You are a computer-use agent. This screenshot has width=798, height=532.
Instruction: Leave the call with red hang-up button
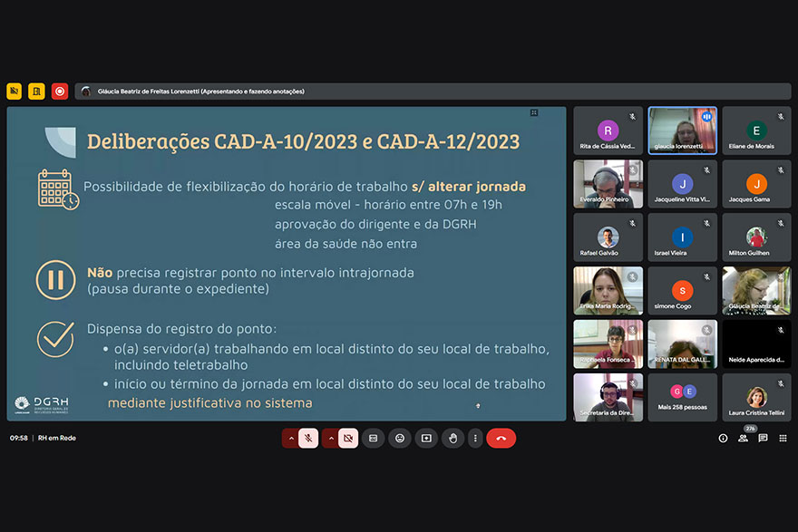(501, 438)
